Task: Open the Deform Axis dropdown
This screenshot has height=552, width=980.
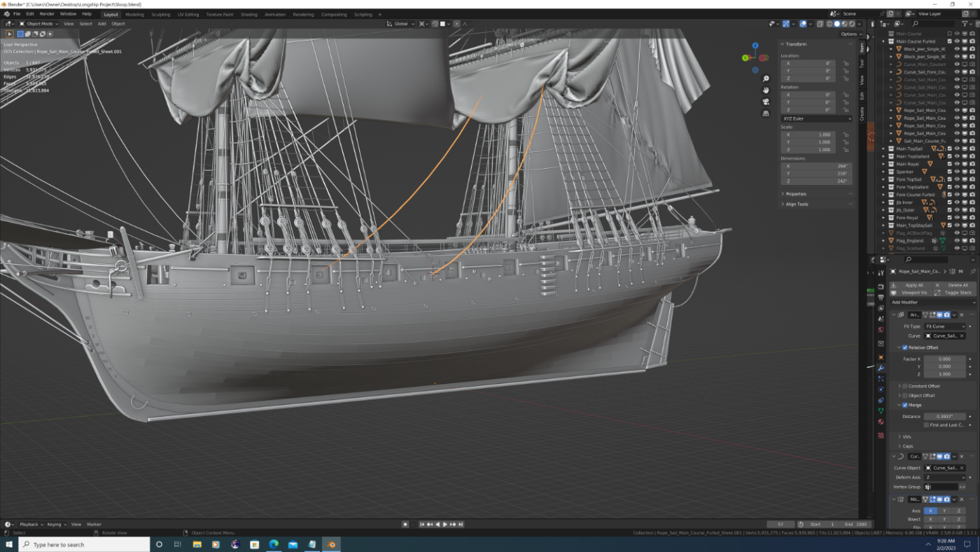Action: pos(945,477)
